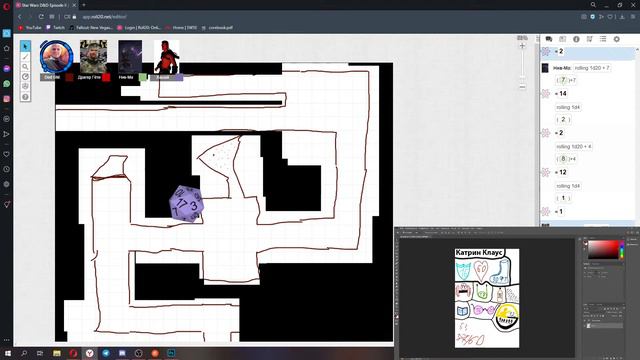Click the zoom in plus button
The height and width of the screenshot is (360, 640).
[522, 46]
